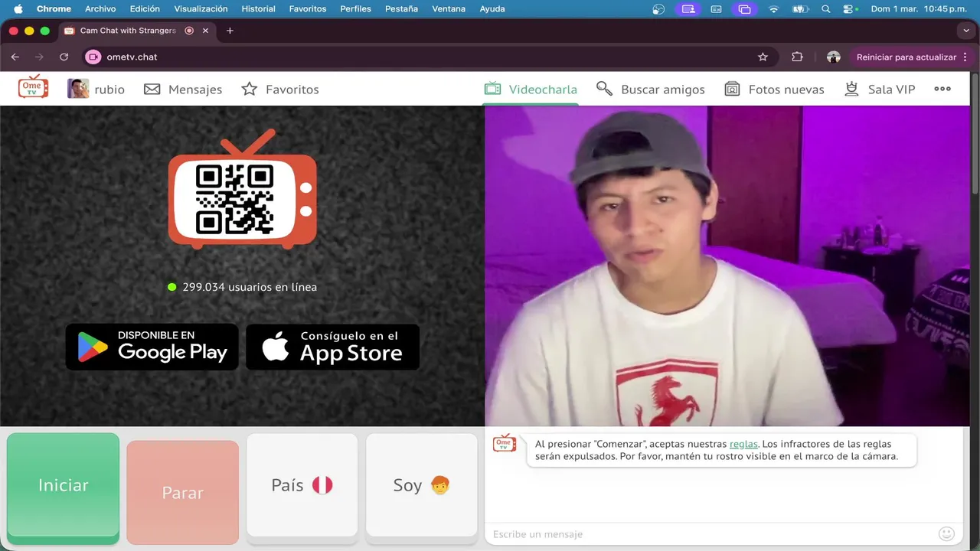Open Chrome's three-dot menu
Image resolution: width=980 pixels, height=551 pixels.
pyautogui.click(x=965, y=57)
